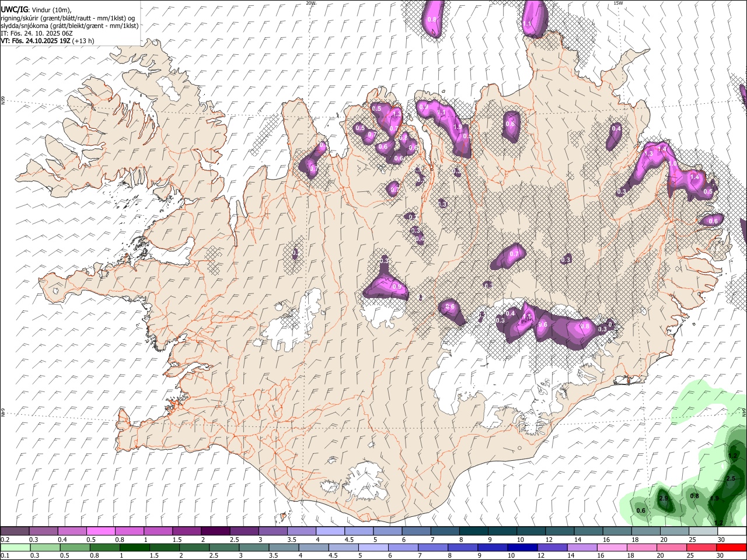This screenshot has height=560, width=747.
Task: Select the lavender snow swatch labeled 4
Action: tap(330, 531)
